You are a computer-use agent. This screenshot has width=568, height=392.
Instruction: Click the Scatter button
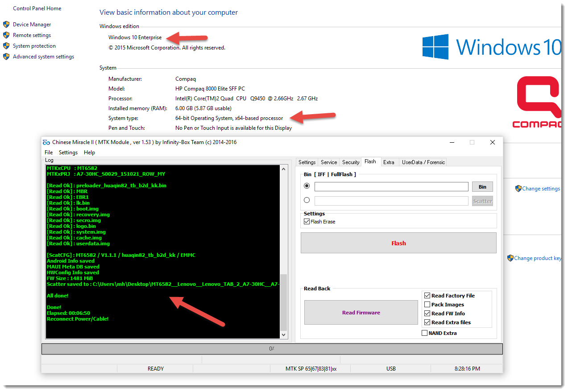(482, 201)
